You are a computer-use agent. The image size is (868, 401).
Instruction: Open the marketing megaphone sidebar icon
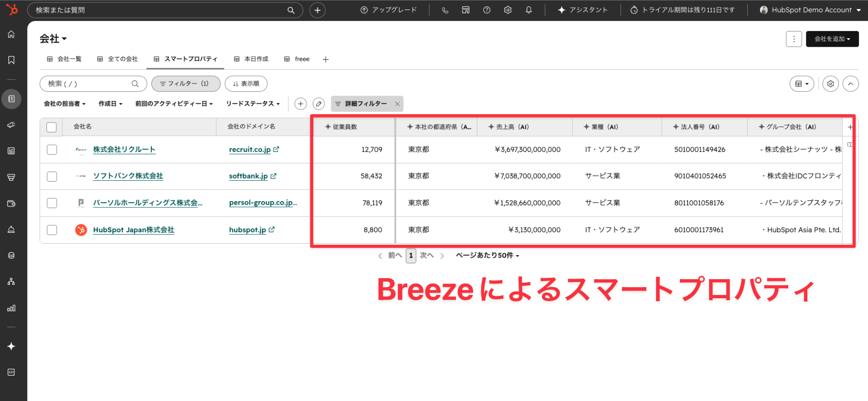[11, 125]
